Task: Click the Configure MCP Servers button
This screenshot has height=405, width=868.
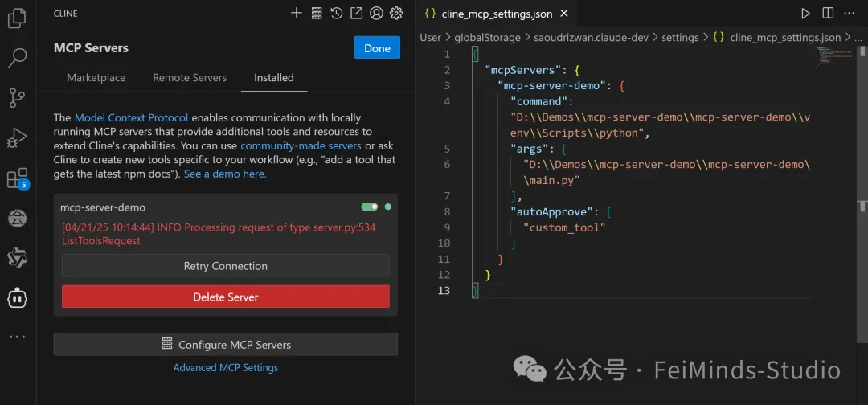Action: click(x=226, y=345)
